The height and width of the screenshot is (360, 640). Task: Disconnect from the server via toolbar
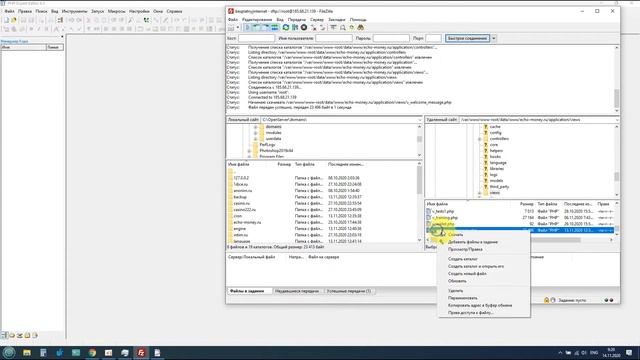pos(313,28)
